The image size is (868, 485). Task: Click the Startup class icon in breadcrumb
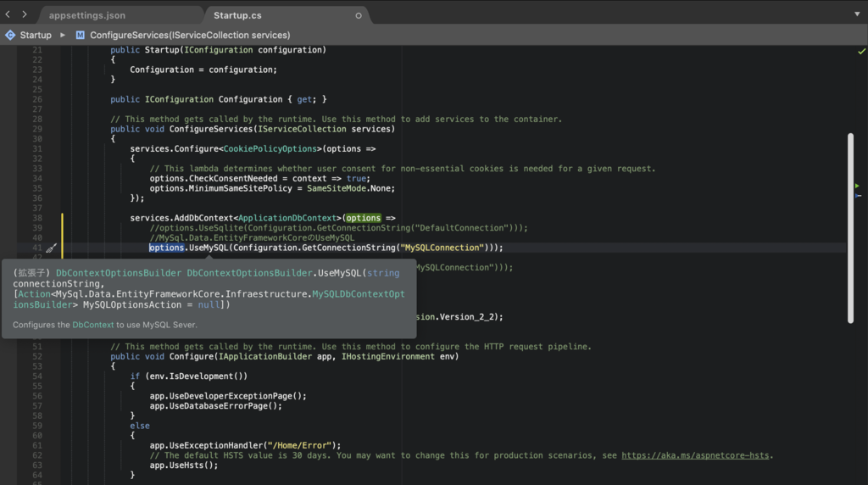point(10,35)
